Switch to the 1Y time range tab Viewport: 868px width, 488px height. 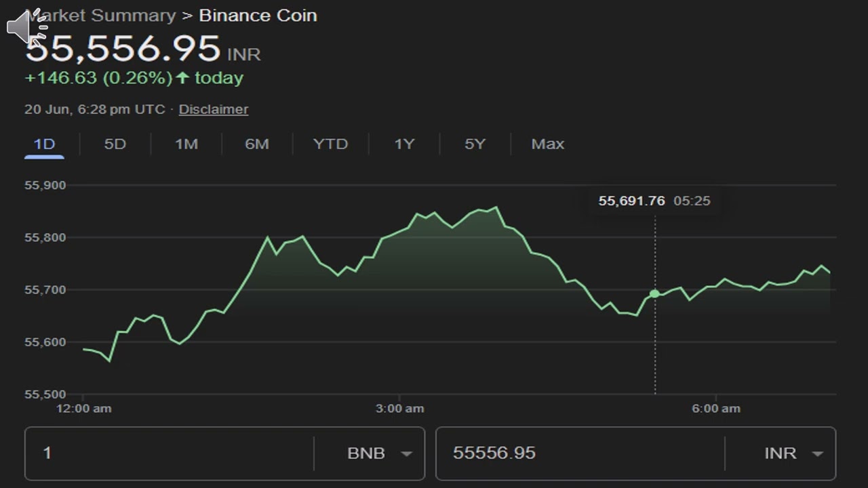pyautogui.click(x=404, y=144)
